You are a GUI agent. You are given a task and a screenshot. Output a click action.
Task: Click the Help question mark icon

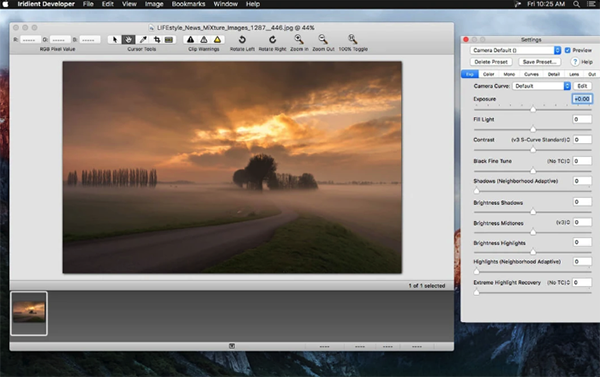click(x=575, y=62)
